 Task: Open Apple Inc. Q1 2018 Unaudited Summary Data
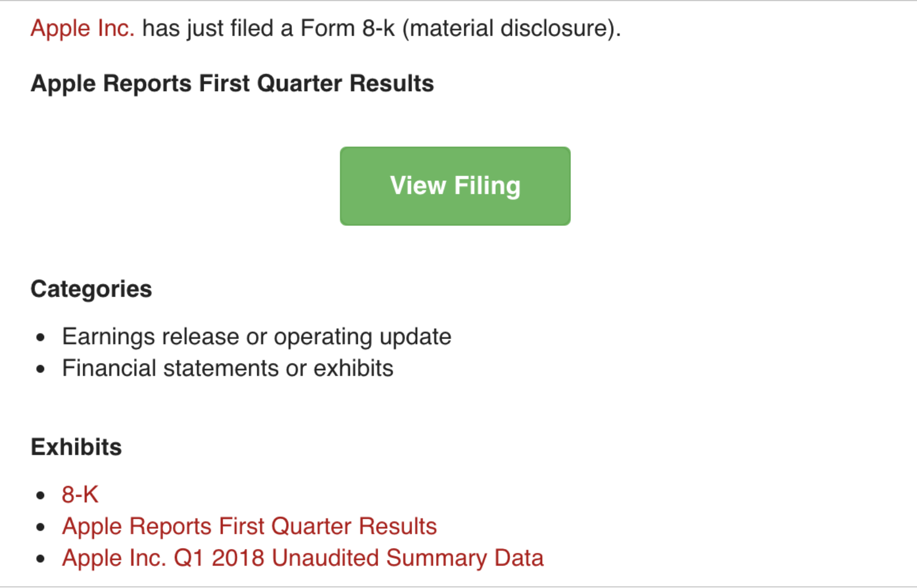pyautogui.click(x=303, y=558)
